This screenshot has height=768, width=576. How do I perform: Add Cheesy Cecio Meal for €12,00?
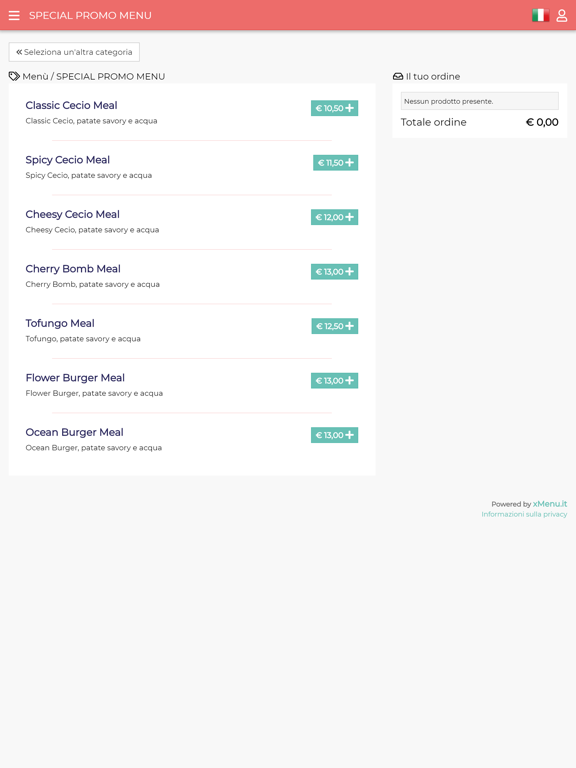pyautogui.click(x=335, y=217)
